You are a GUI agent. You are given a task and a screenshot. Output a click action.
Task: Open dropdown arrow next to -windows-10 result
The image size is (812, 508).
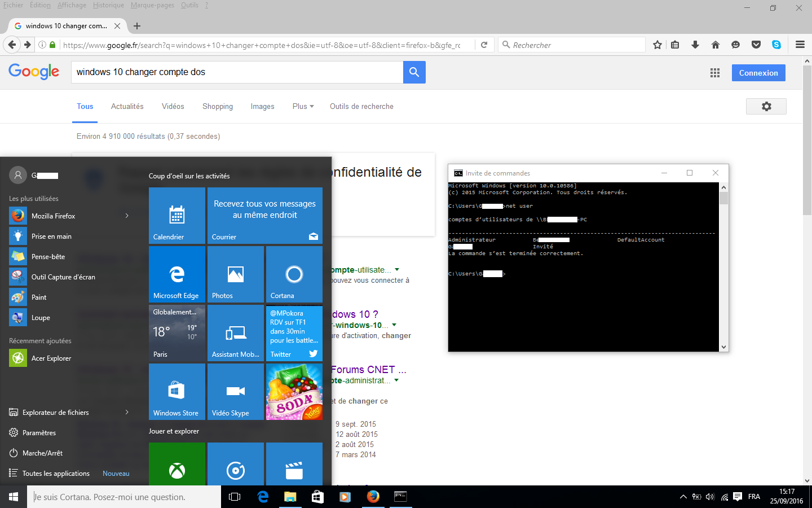(x=394, y=325)
